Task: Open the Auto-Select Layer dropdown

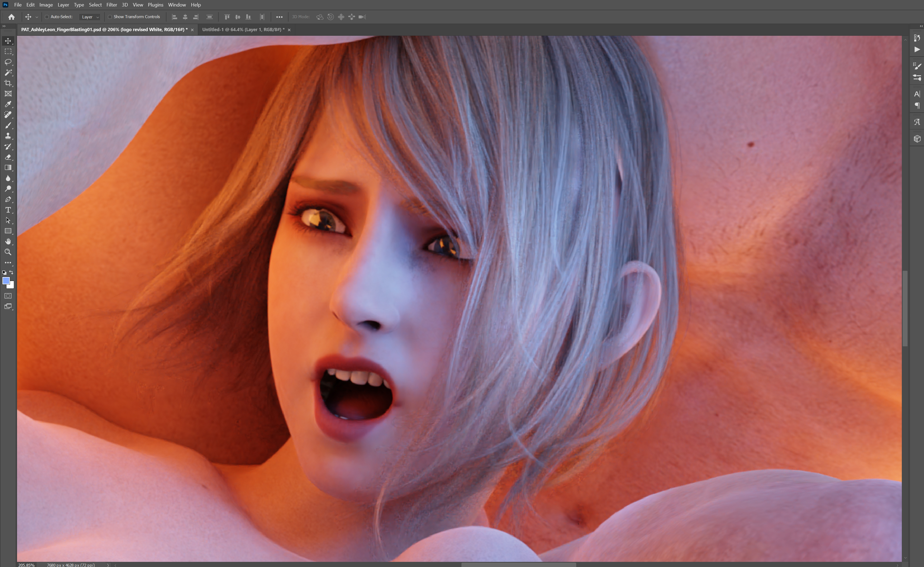Action: tap(90, 17)
